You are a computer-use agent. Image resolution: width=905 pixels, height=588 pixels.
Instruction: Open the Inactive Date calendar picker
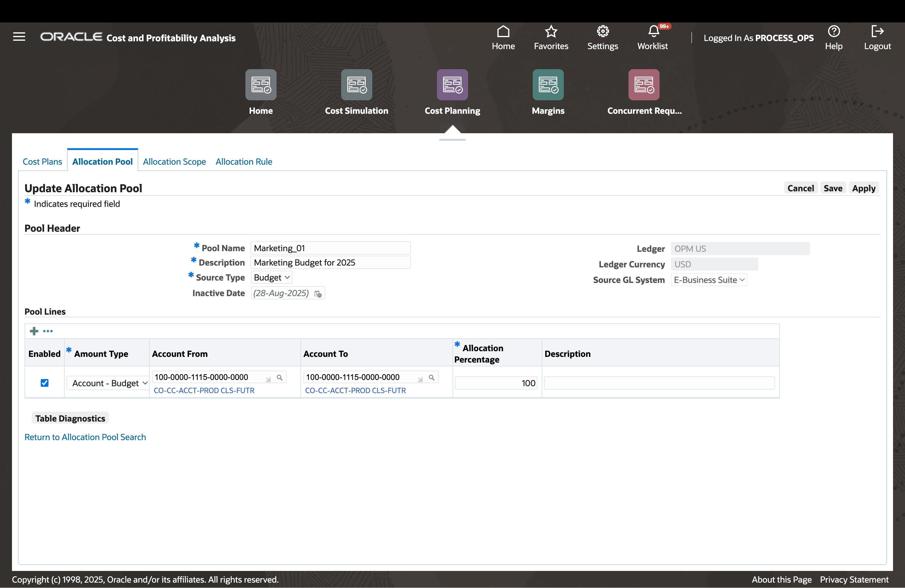coord(318,294)
